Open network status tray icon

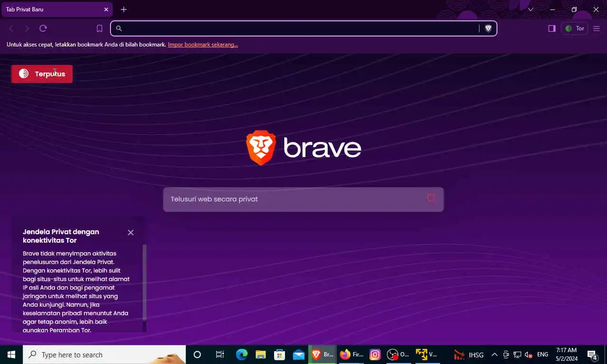tap(517, 355)
